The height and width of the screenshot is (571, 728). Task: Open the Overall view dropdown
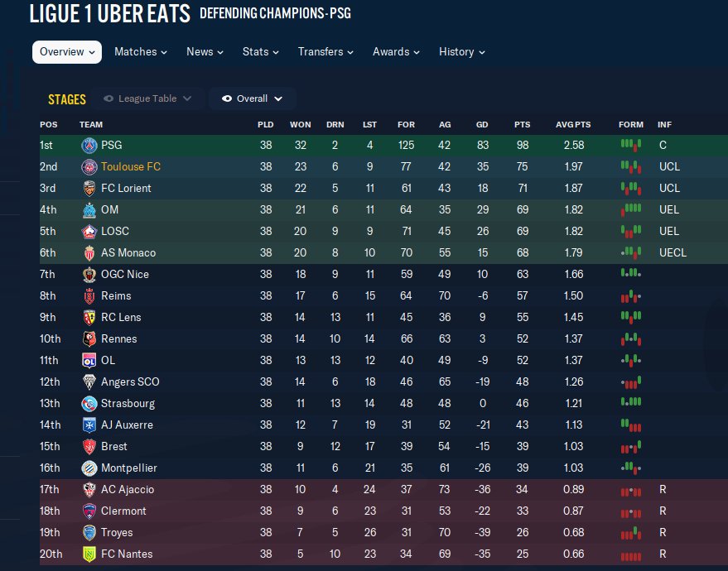click(x=252, y=99)
